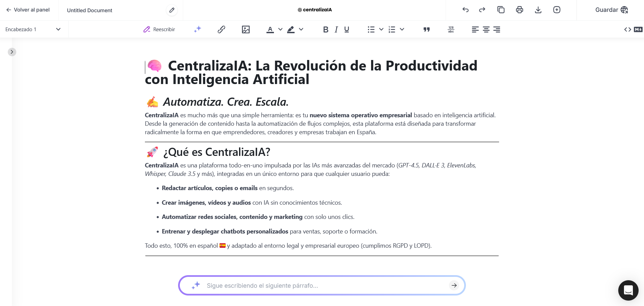Insert numbered list
Screen dimensions: 644x306
(x=392, y=29)
